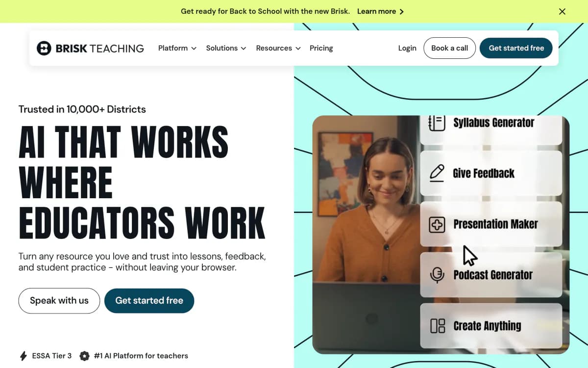Click the Turn any resource you love paragraph

142,262
